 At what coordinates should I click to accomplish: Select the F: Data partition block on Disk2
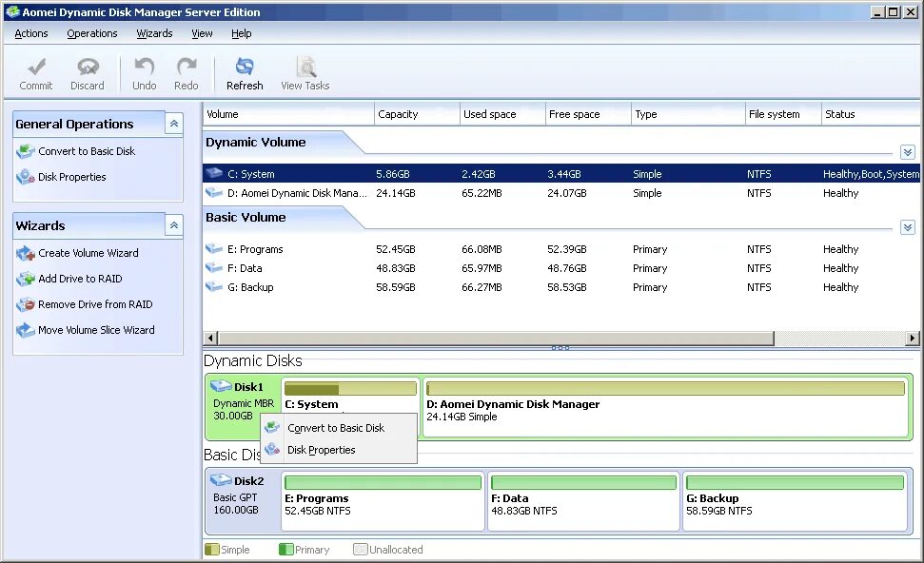pos(583,501)
